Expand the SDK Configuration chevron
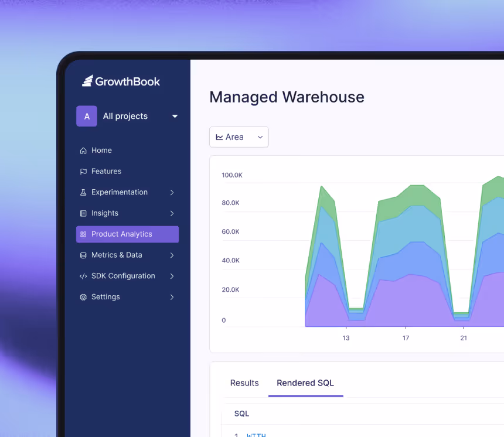Viewport: 504px width, 437px height. (x=172, y=276)
